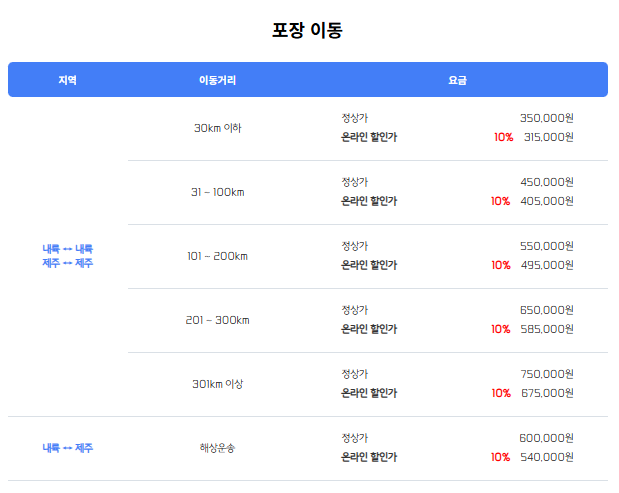Click the 315,000원 online discount price

(548, 137)
